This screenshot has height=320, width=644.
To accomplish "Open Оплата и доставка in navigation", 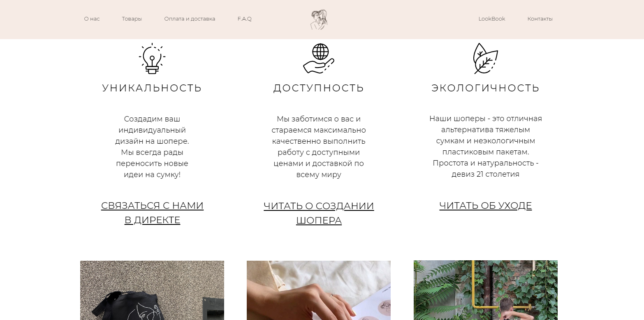I will click(190, 19).
